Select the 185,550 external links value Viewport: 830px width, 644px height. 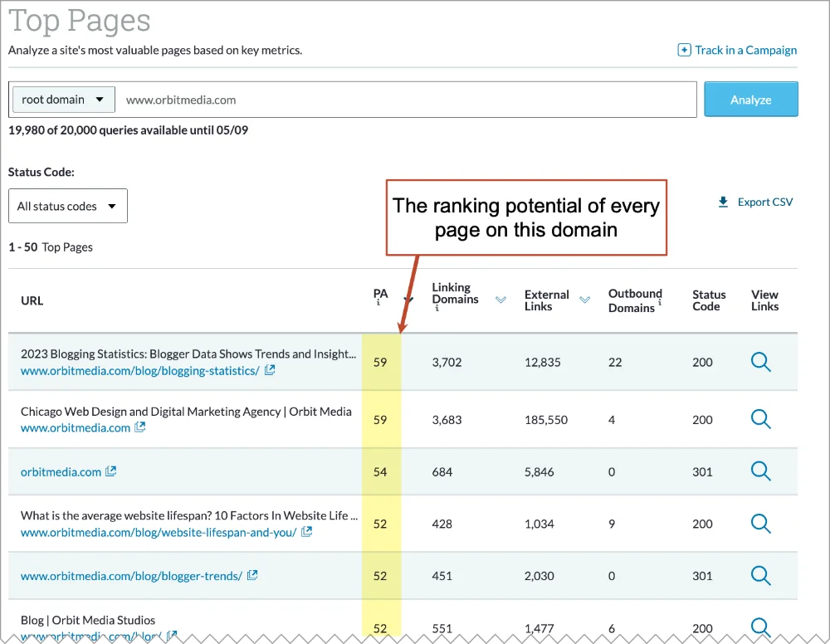tap(546, 420)
